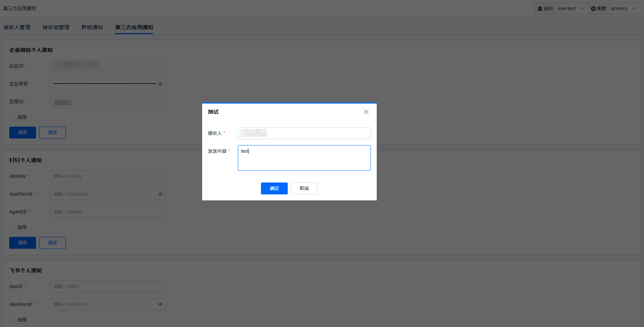Click 测试 button under 企业微信个人通知
The width and height of the screenshot is (644, 327).
pyautogui.click(x=52, y=133)
